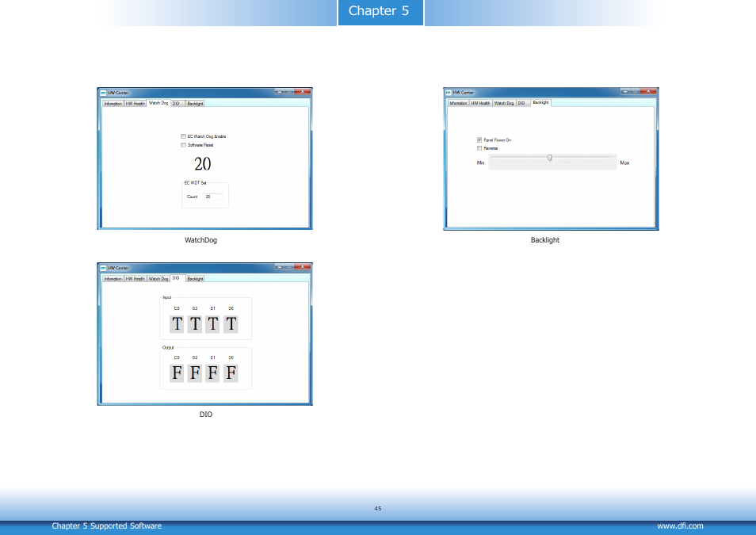Toggle Output D1 button showing F
This screenshot has height=535, width=756.
212,373
